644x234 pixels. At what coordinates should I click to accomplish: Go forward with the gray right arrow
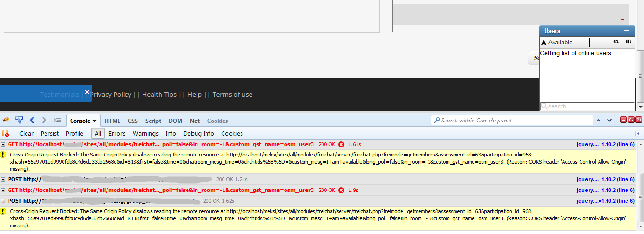pyautogui.click(x=44, y=121)
